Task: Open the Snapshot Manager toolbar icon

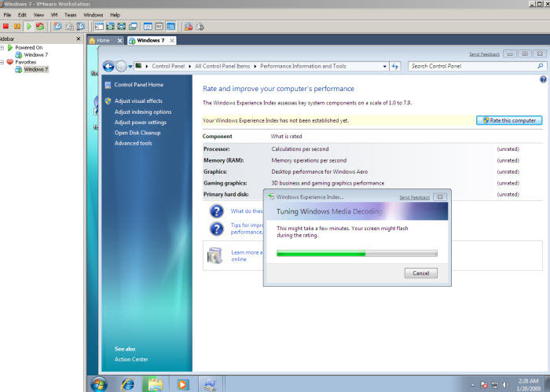Action: click(81, 26)
